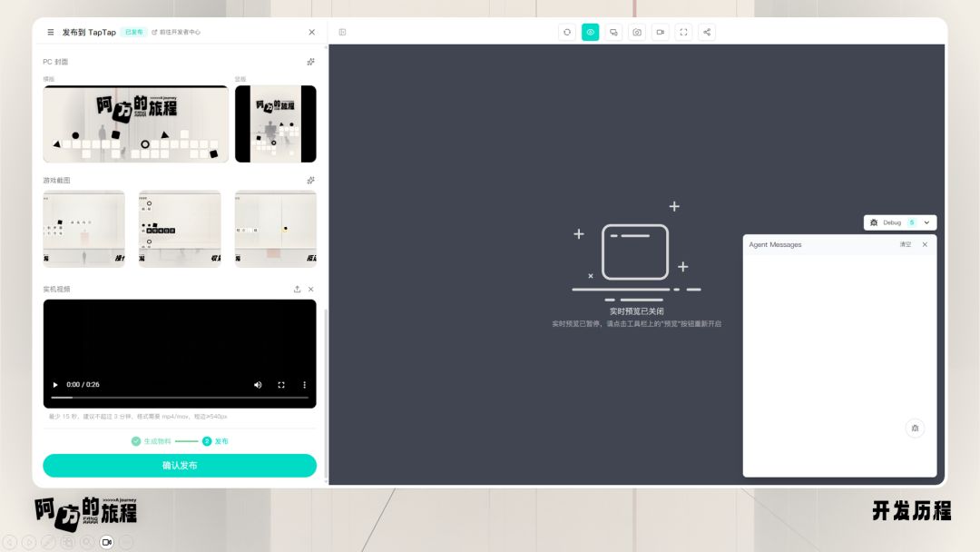Toggle the side panel layout icon
The width and height of the screenshot is (980, 552).
pos(342,32)
